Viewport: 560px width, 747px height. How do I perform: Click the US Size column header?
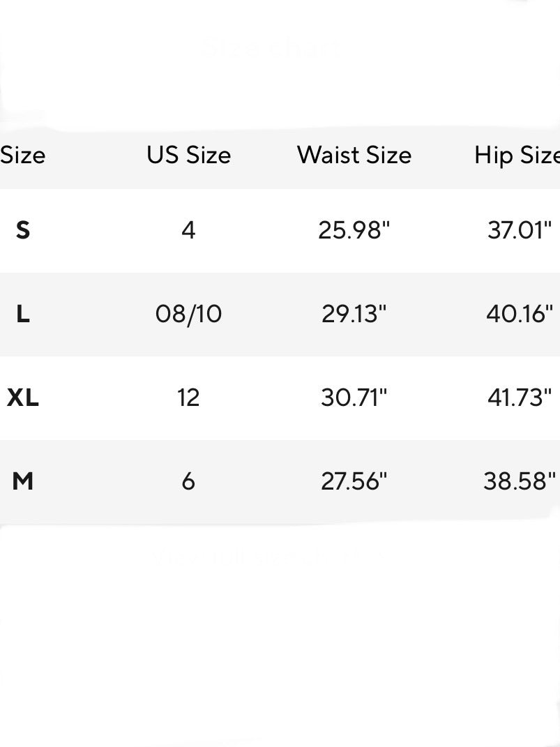[188, 155]
